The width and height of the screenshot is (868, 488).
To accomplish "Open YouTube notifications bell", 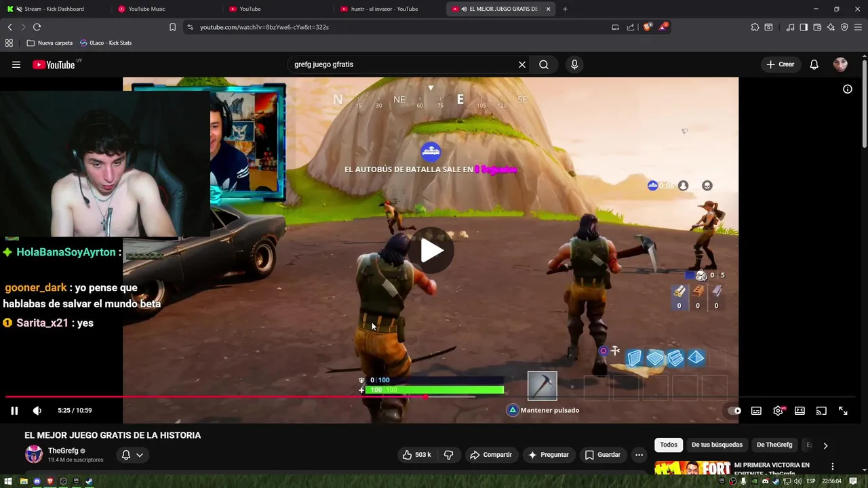I will pos(814,64).
